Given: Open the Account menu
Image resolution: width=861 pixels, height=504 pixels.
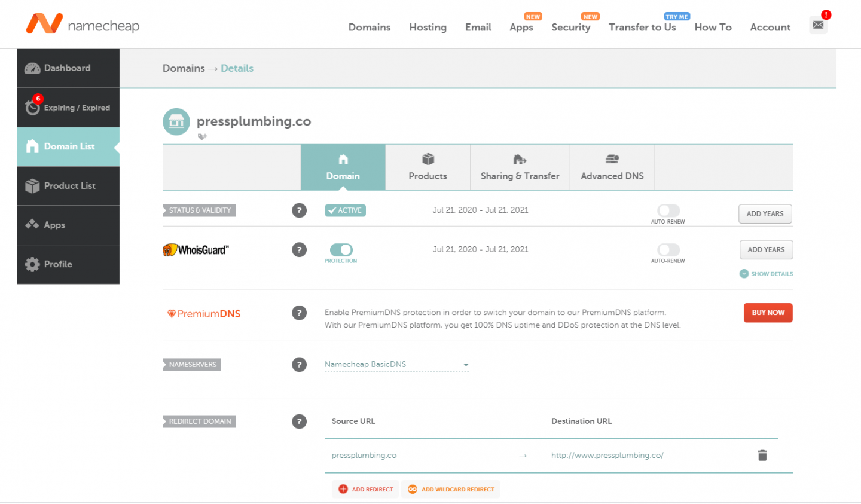Looking at the screenshot, I should click(x=770, y=27).
